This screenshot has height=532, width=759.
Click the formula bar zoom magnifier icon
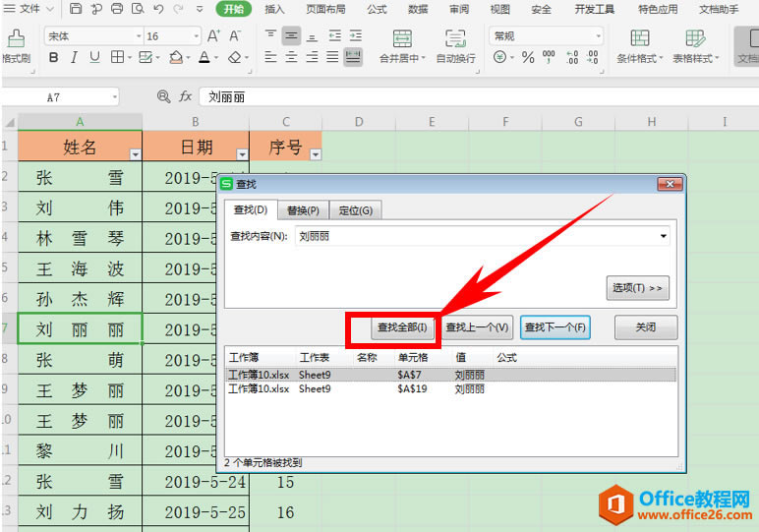[x=163, y=96]
